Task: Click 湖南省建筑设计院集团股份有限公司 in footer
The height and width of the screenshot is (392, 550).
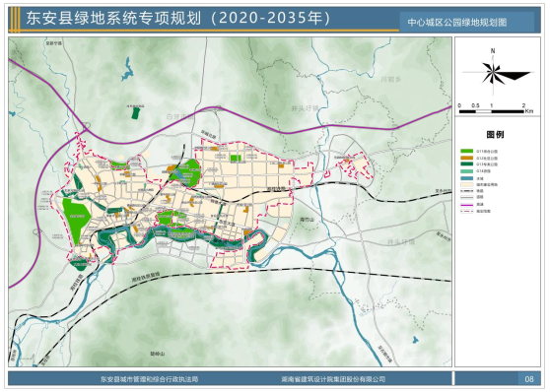Action: 333,379
